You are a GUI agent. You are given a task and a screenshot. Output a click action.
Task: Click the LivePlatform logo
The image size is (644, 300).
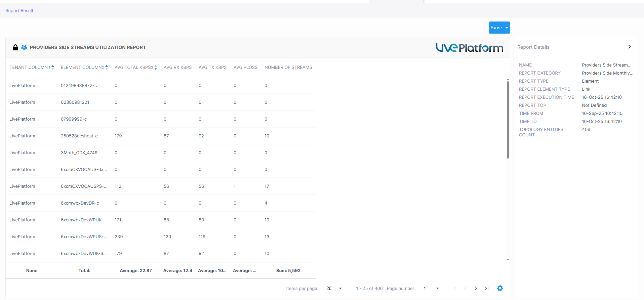(469, 47)
